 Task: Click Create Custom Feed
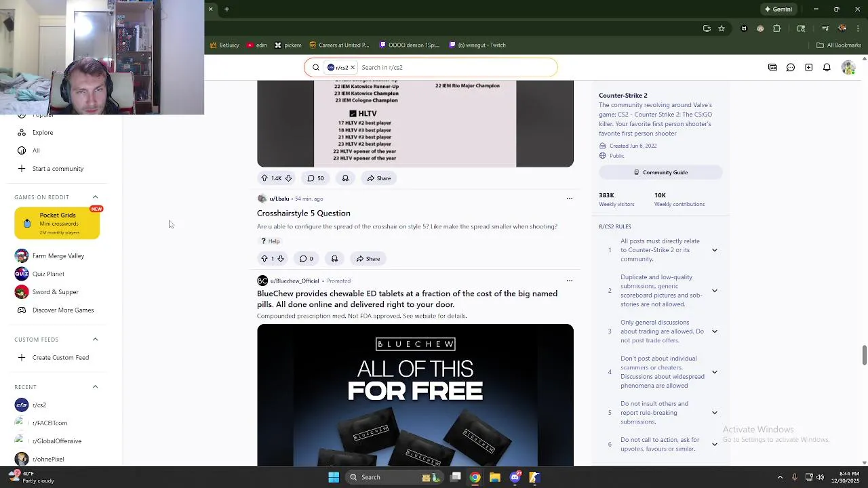click(60, 358)
